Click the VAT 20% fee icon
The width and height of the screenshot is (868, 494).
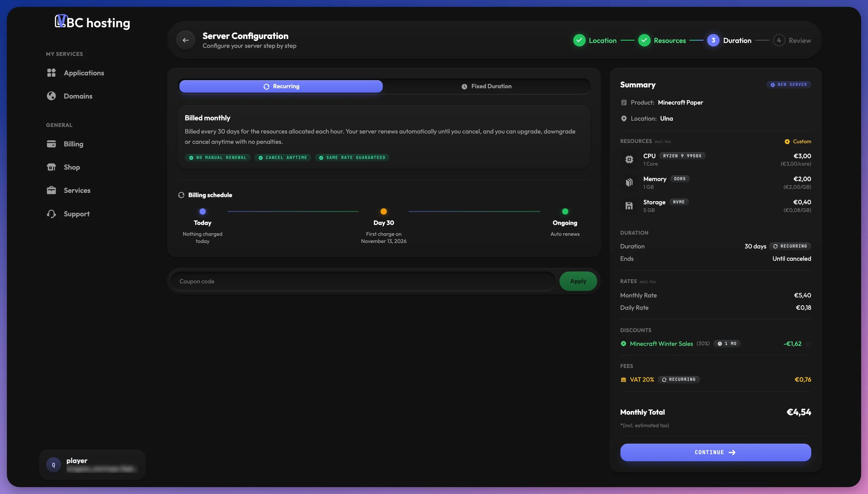623,380
